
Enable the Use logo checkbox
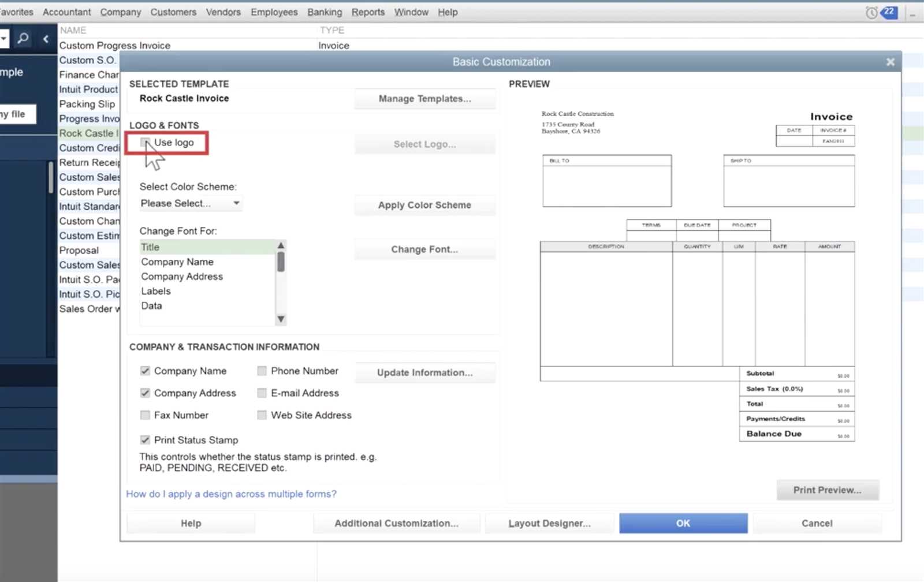(x=146, y=143)
